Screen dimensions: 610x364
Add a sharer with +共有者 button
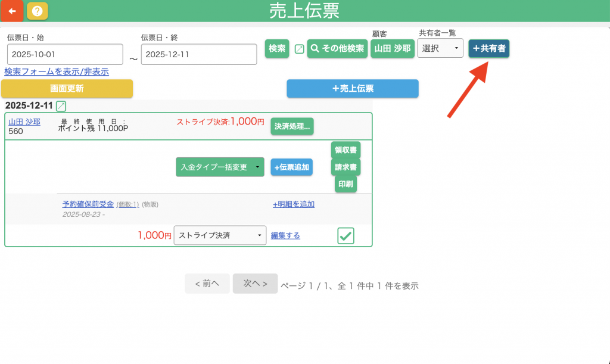[x=488, y=48]
